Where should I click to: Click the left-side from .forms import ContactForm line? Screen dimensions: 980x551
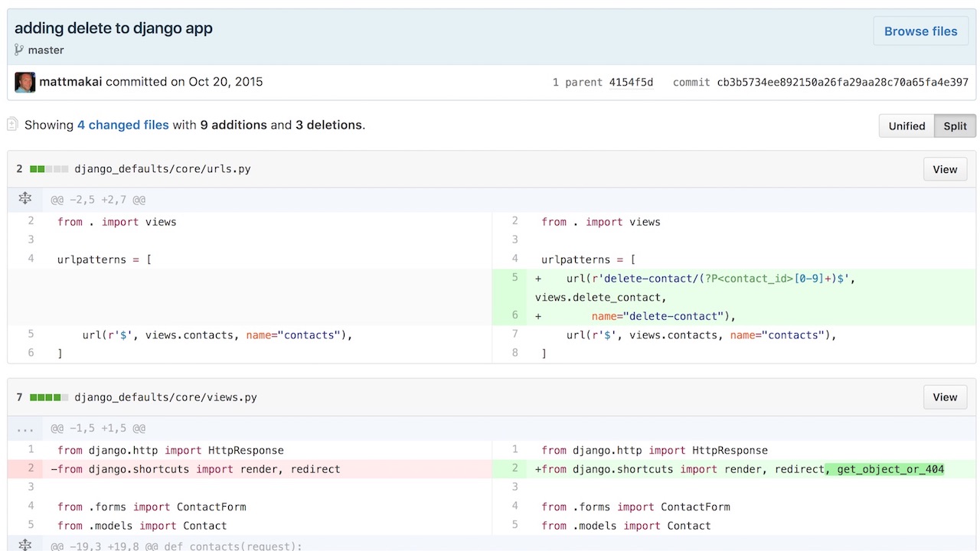pos(152,507)
